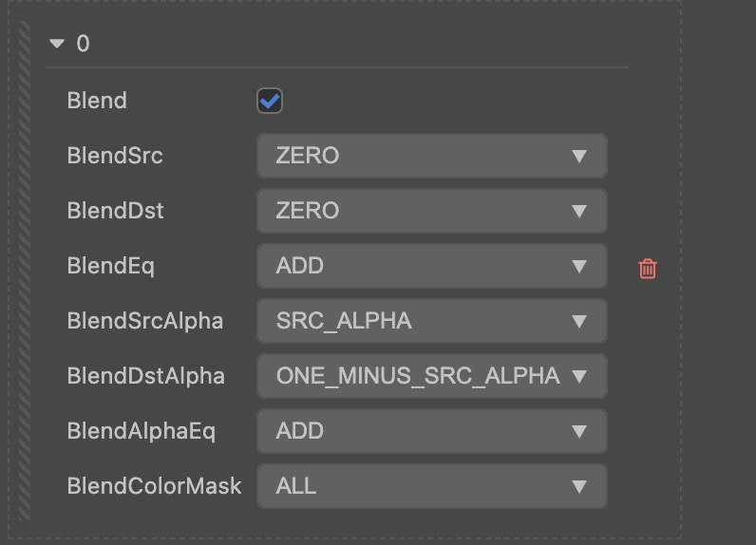Image resolution: width=756 pixels, height=545 pixels.
Task: Delete this blend target with trash icon
Action: 648,269
